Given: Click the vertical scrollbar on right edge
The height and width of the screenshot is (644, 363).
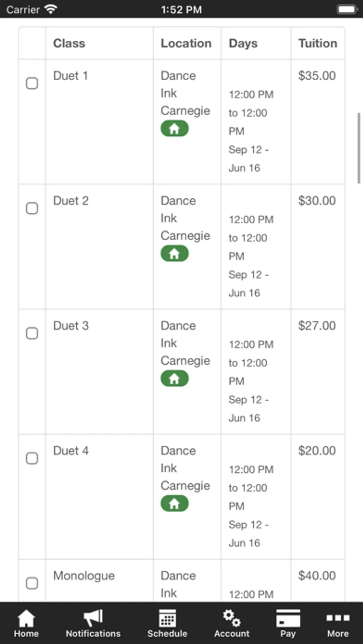Looking at the screenshot, I should [x=359, y=148].
